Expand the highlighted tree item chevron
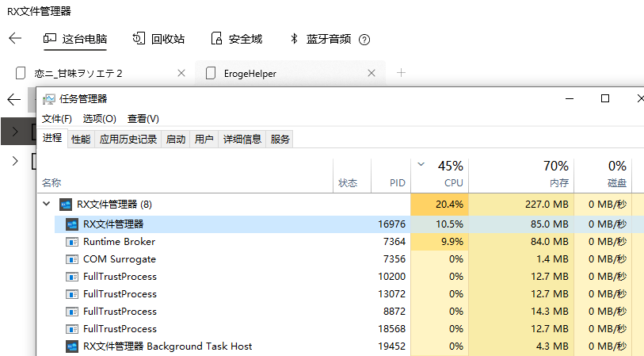 point(15,132)
